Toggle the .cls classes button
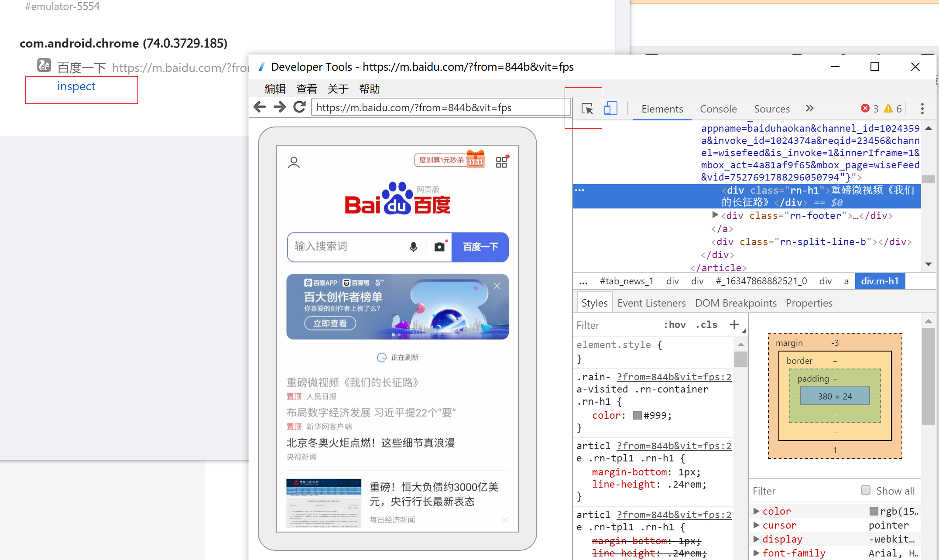939x560 pixels. point(706,325)
